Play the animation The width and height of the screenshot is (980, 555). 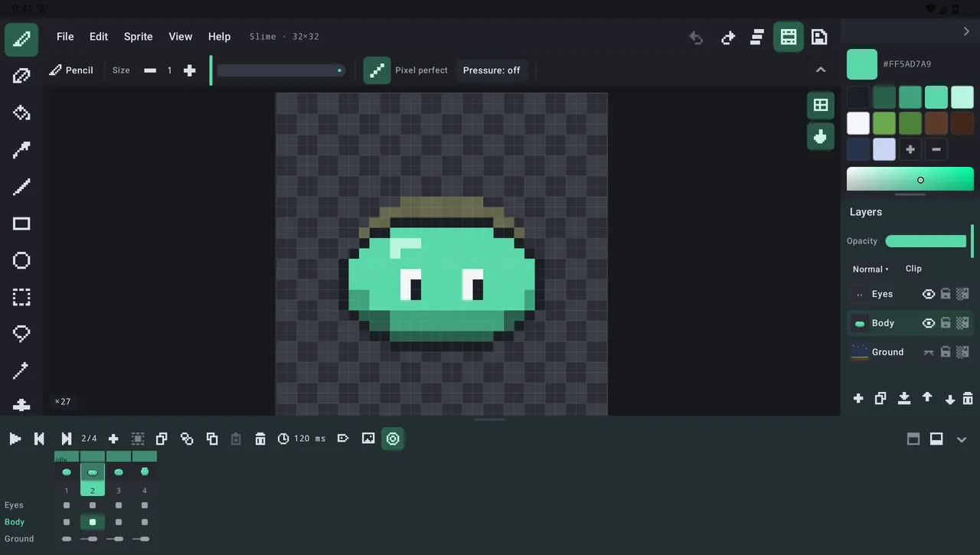click(15, 439)
